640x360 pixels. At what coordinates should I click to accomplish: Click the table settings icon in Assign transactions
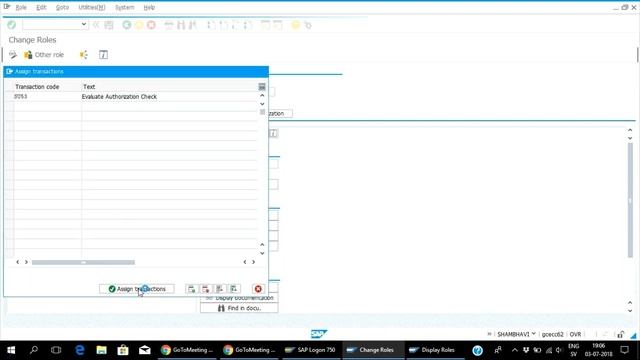pos(262,87)
